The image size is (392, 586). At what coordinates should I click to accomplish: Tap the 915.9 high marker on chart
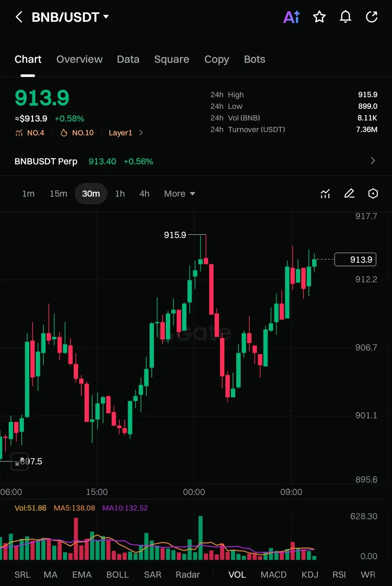click(x=175, y=235)
